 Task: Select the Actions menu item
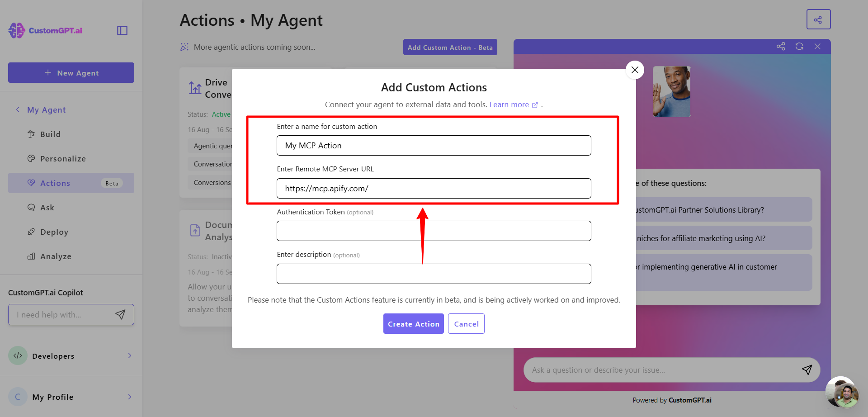71,183
